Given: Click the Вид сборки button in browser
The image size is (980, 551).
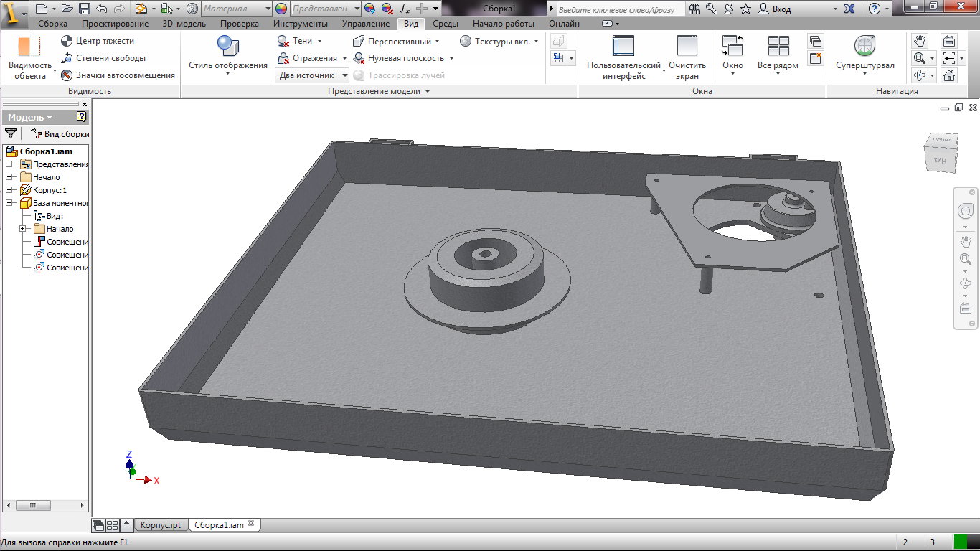Looking at the screenshot, I should pos(60,133).
